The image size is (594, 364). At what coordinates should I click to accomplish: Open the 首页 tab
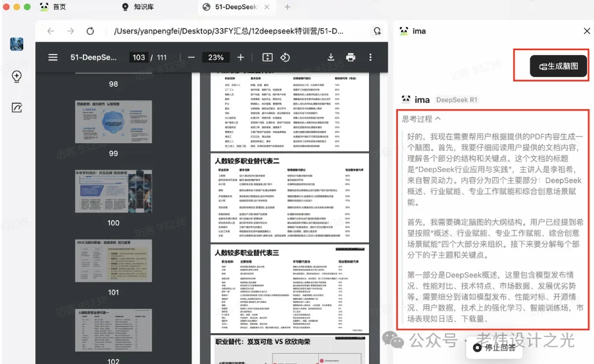(53, 7)
